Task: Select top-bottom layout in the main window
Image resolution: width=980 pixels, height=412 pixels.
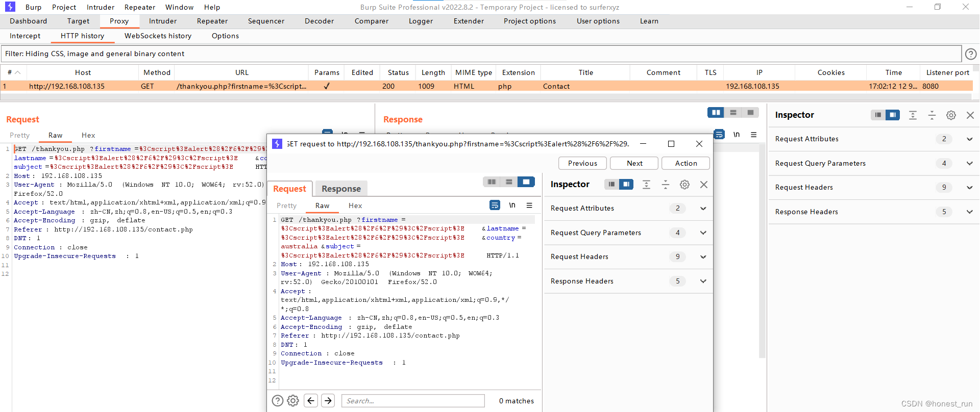Action: (x=733, y=113)
